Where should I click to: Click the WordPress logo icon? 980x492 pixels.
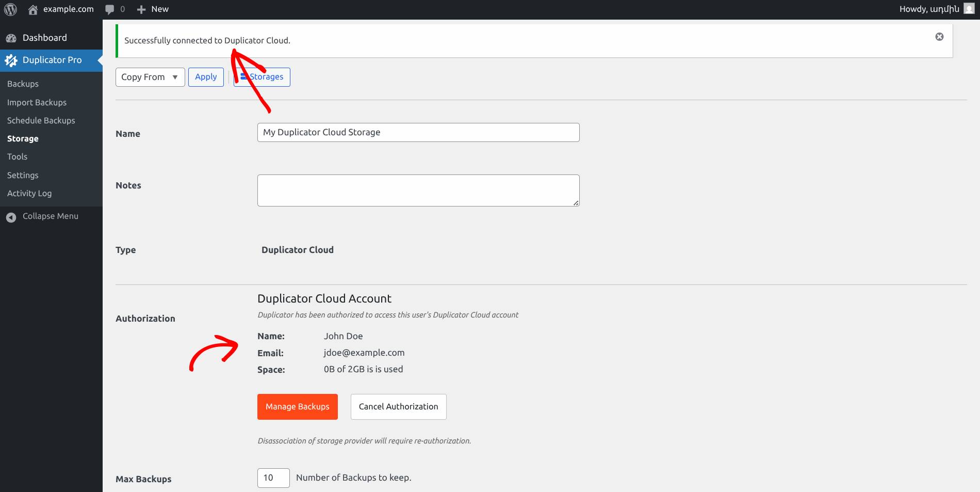tap(10, 9)
